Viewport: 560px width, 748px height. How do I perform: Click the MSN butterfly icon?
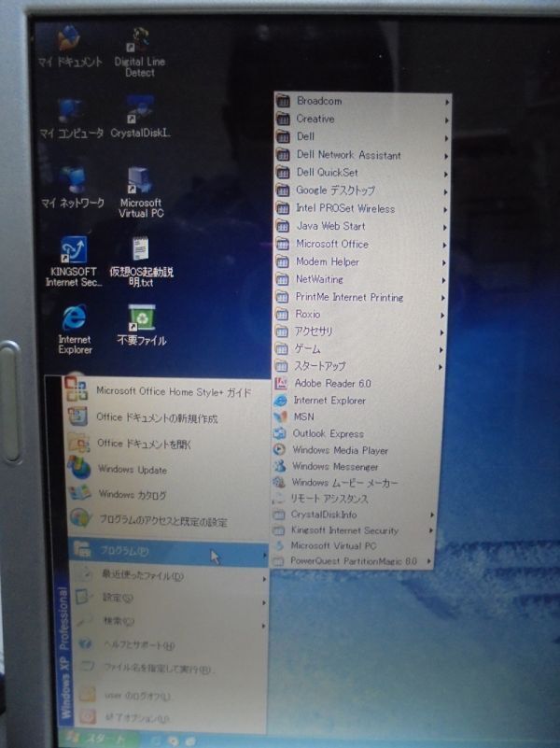[x=280, y=416]
